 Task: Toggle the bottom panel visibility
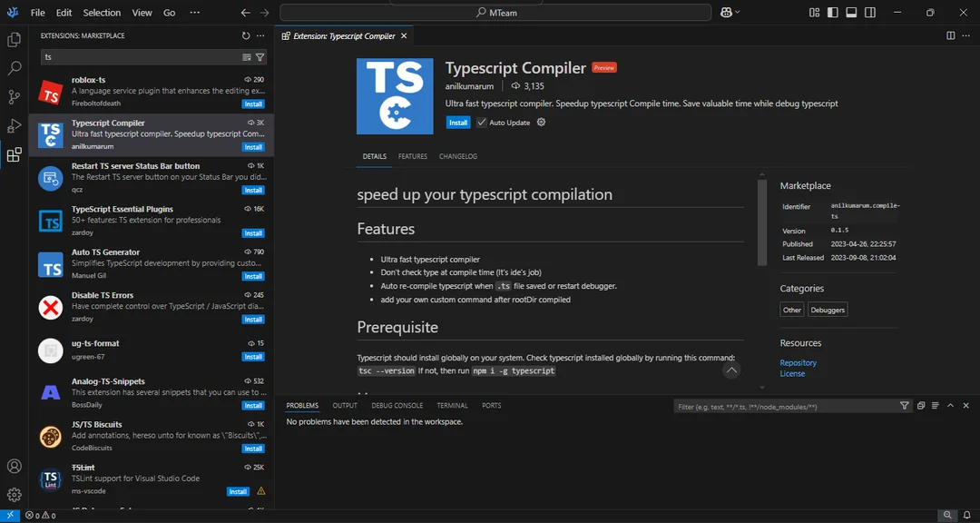pyautogui.click(x=851, y=13)
